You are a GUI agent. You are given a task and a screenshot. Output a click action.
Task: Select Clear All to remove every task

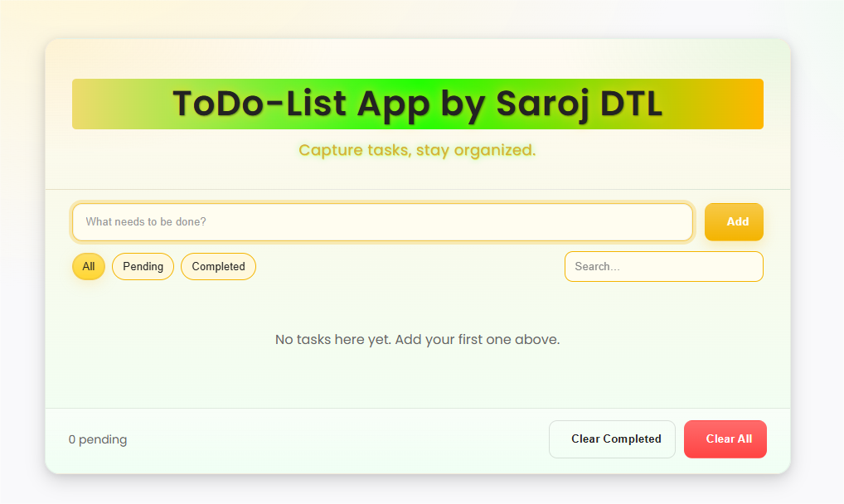[725, 439]
